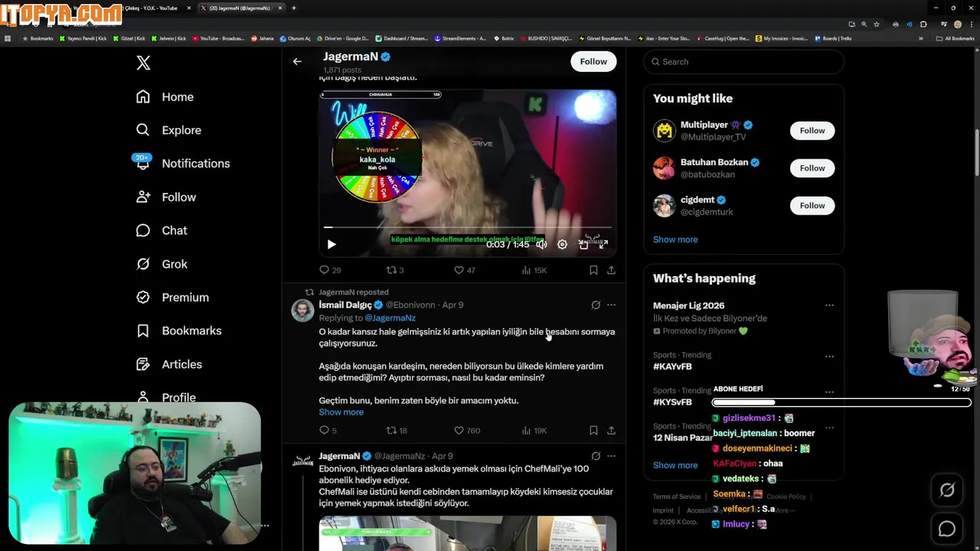Open video settings gear
Image resolution: width=980 pixels, height=551 pixels.
coord(562,244)
